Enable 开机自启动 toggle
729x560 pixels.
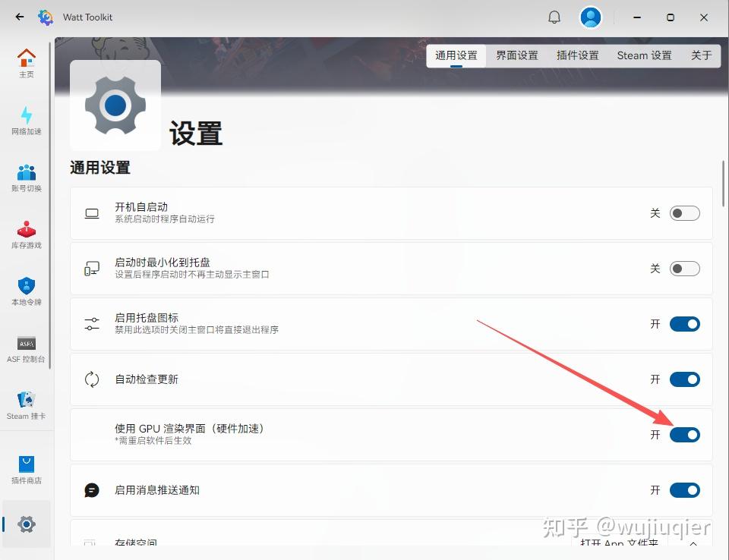tap(684, 213)
